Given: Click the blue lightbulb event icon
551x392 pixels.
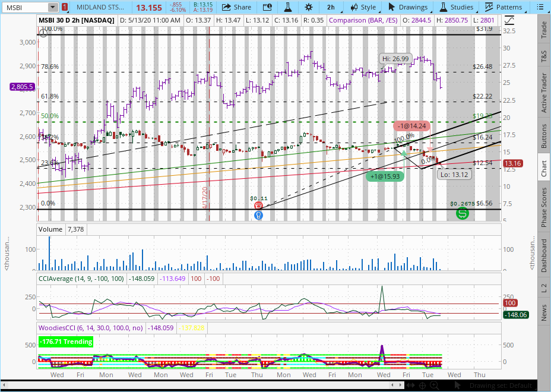Looking at the screenshot, I should tap(258, 215).
